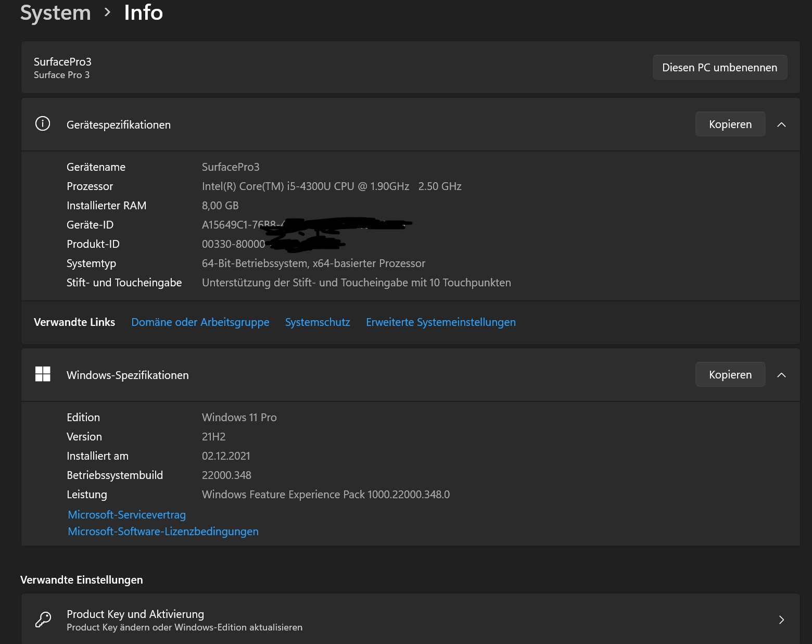Viewport: 812px width, 644px height.
Task: Collapse the Gerätespezifikationen section chevron
Action: (x=781, y=124)
